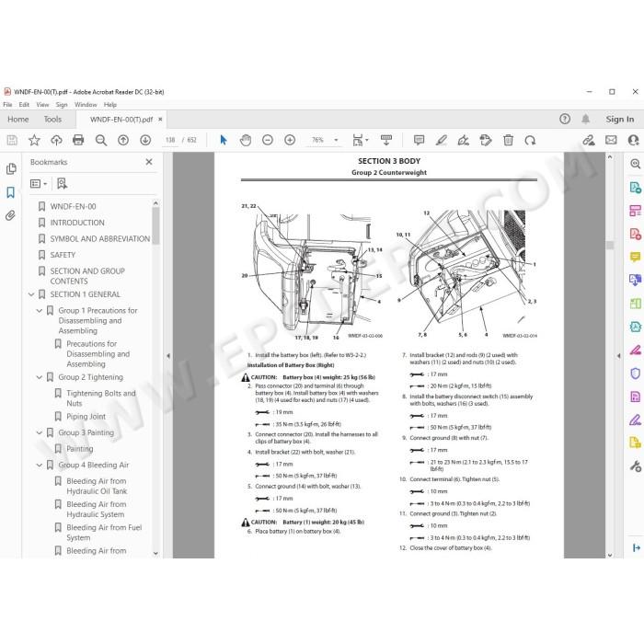This screenshot has height=644, width=644.
Task: Switch to the Home tab
Action: (x=18, y=119)
